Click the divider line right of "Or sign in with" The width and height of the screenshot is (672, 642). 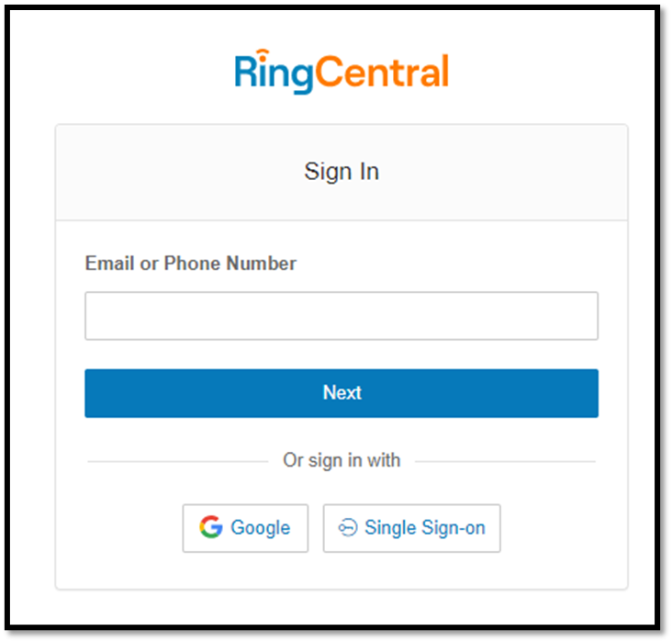(x=505, y=461)
